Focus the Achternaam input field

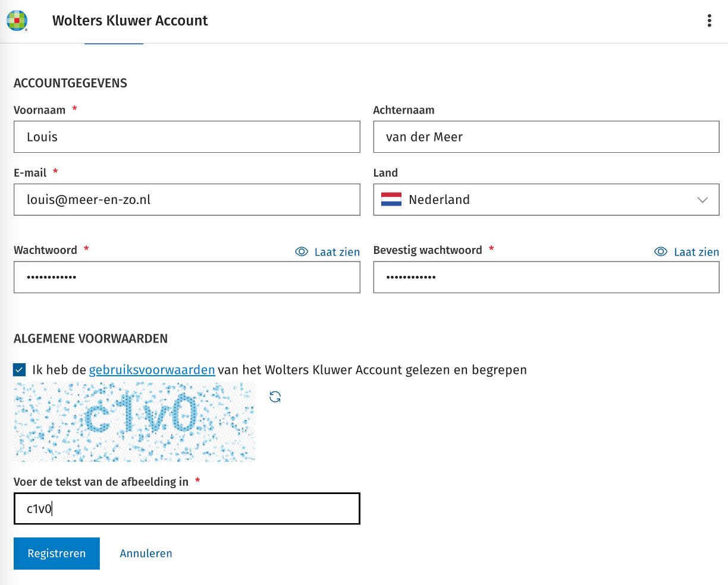[x=545, y=137]
